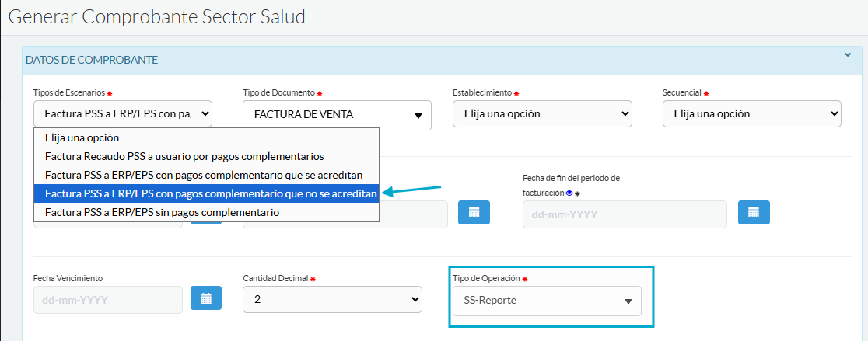Change the Cantidad Decimal dropdown value
The image size is (868, 341).
tap(332, 300)
